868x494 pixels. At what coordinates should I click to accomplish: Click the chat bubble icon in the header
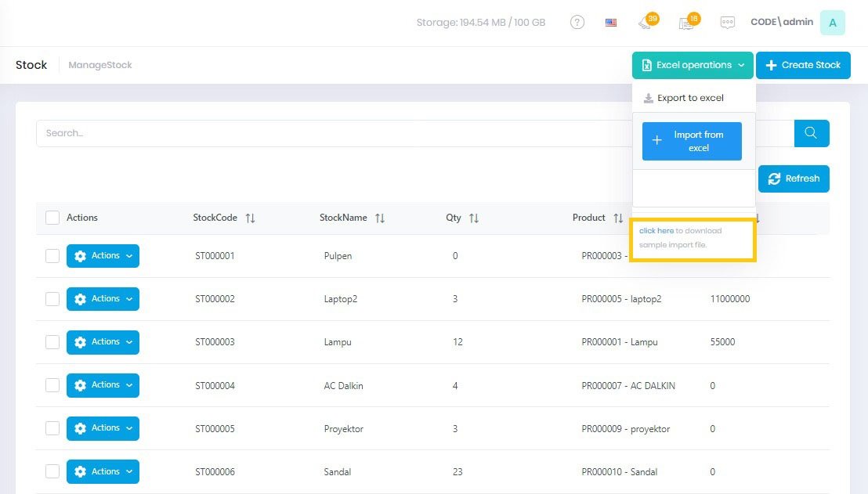[727, 22]
